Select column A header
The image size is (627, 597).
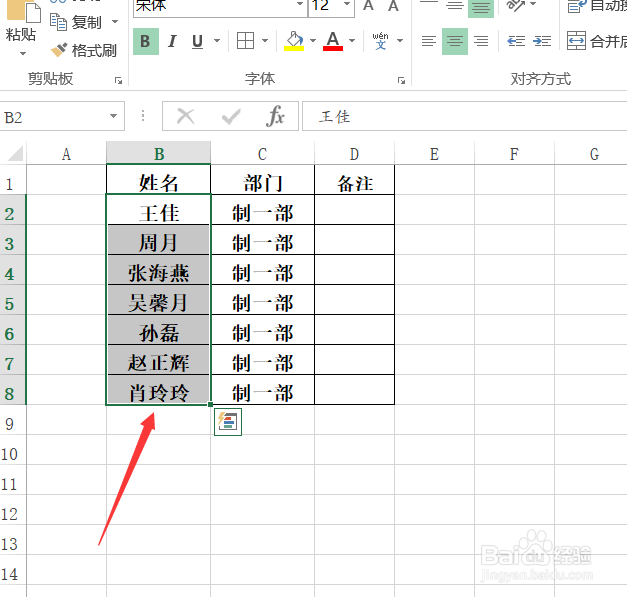coord(66,154)
